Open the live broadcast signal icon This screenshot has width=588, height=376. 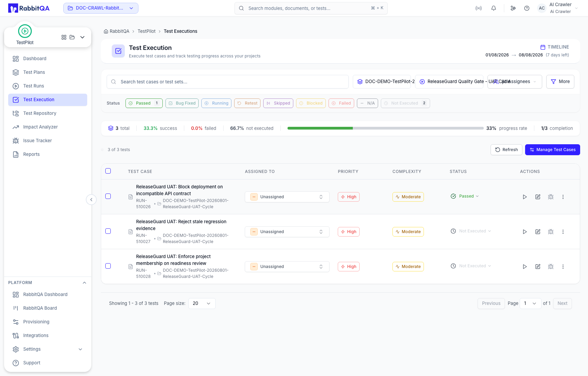coord(479,8)
